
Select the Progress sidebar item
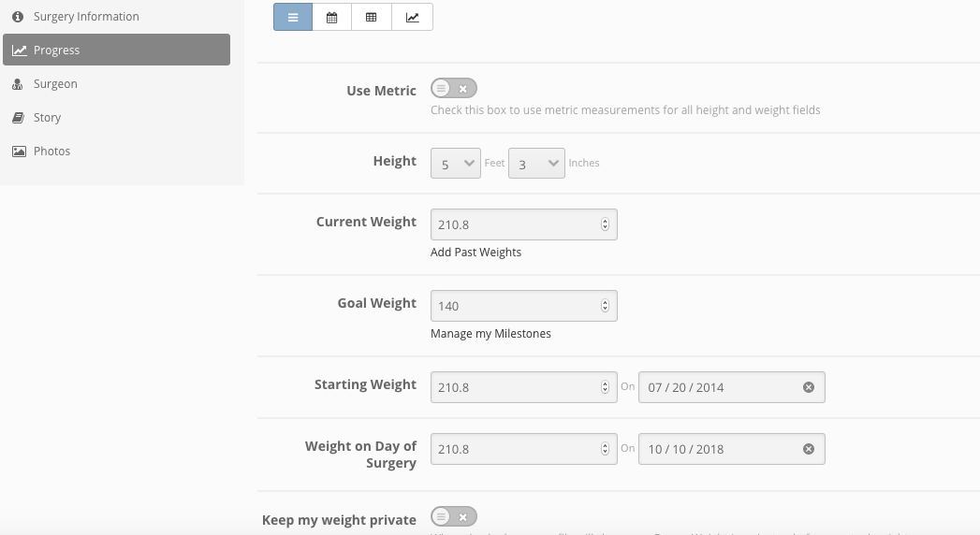pos(116,50)
